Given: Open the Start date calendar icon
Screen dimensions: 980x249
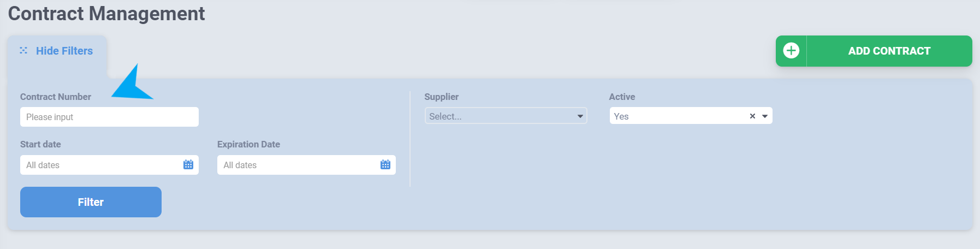Looking at the screenshot, I should pyautogui.click(x=188, y=164).
